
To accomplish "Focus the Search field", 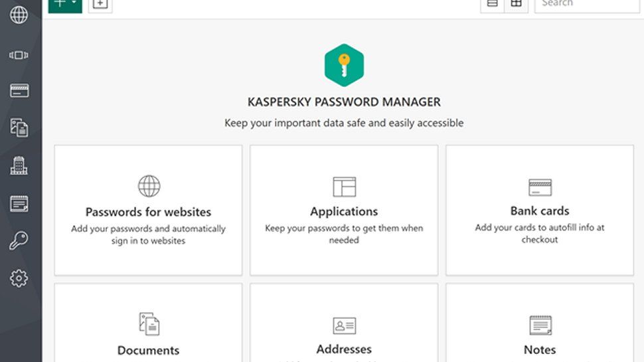I will point(588,4).
